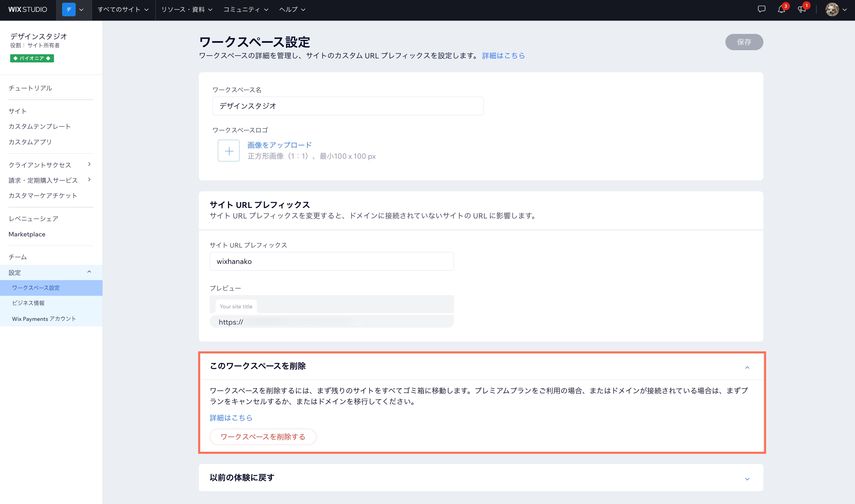Image resolution: width=855 pixels, height=504 pixels.
Task: Click the パイオニア badge
Action: point(32,58)
